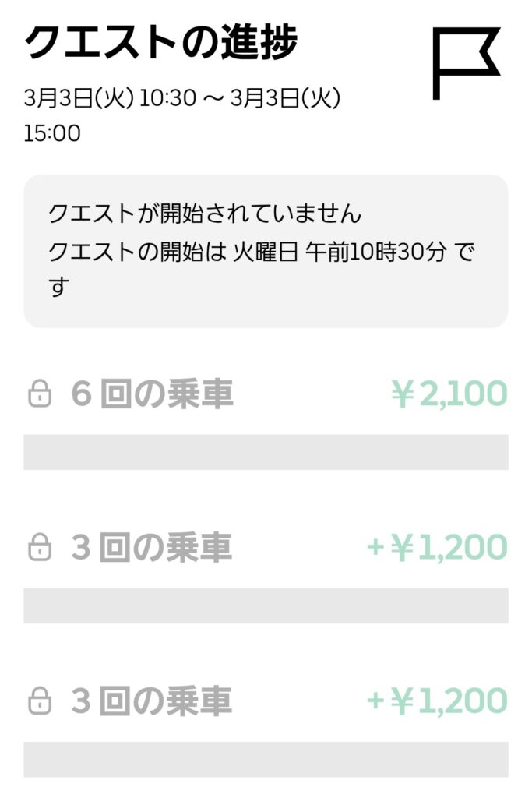
Task: Select the 6回の乗車 quest row
Action: point(156,394)
